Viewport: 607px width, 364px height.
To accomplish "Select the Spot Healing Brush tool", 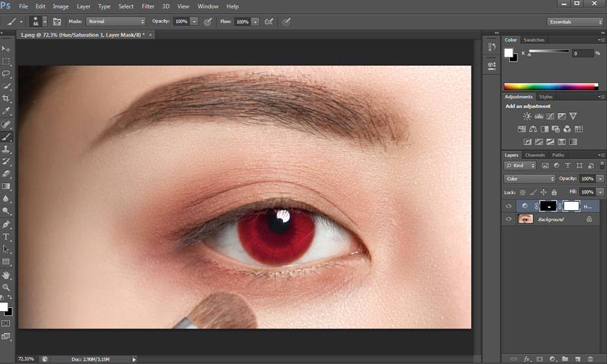I will tap(6, 124).
